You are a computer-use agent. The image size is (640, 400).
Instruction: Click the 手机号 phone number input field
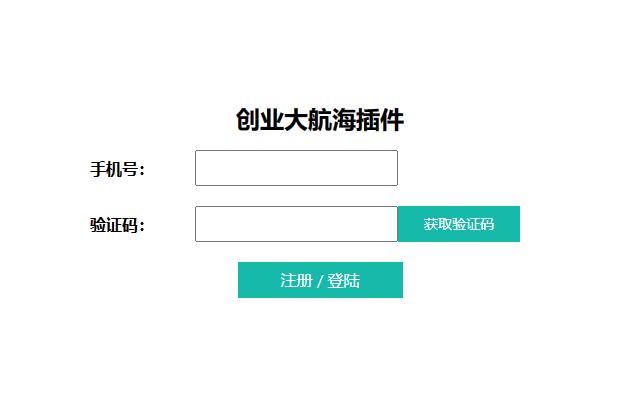click(296, 168)
